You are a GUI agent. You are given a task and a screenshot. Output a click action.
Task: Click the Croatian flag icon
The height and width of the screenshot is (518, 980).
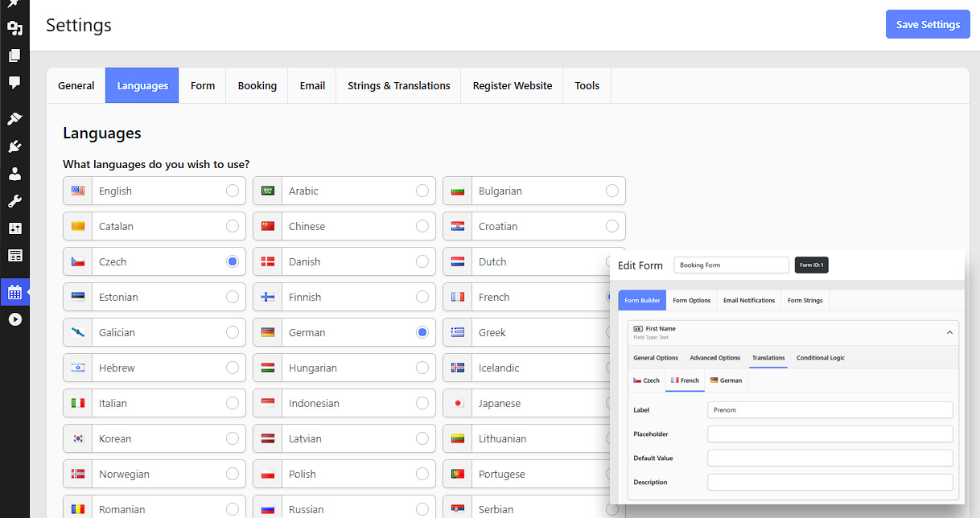[x=458, y=226]
